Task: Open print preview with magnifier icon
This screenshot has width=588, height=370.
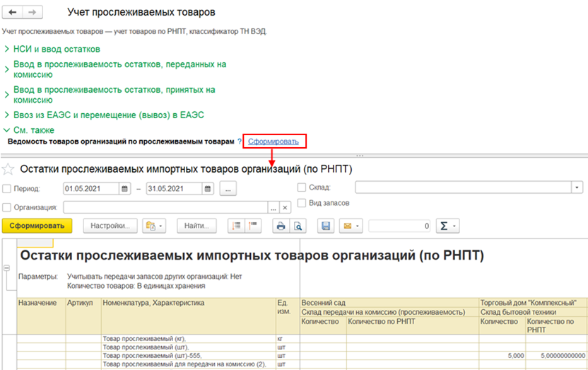Action: coord(298,226)
